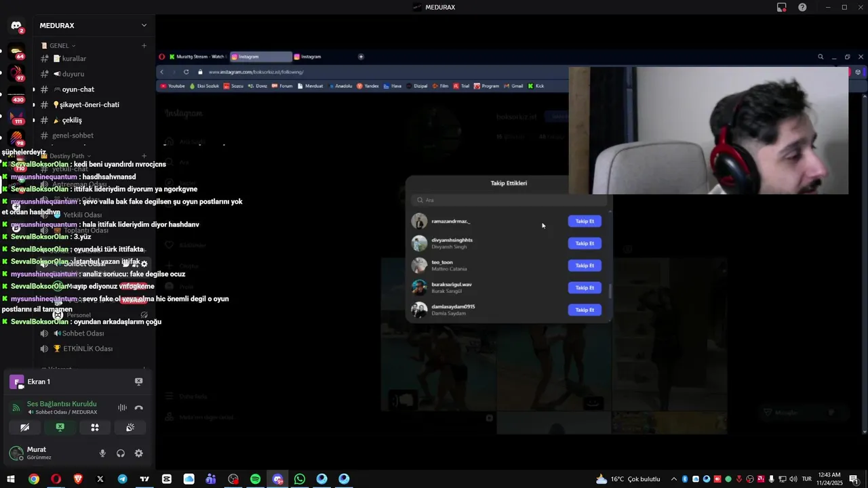The width and height of the screenshot is (868, 488).
Task: Follow teo_toon with Takip Et
Action: click(585, 266)
